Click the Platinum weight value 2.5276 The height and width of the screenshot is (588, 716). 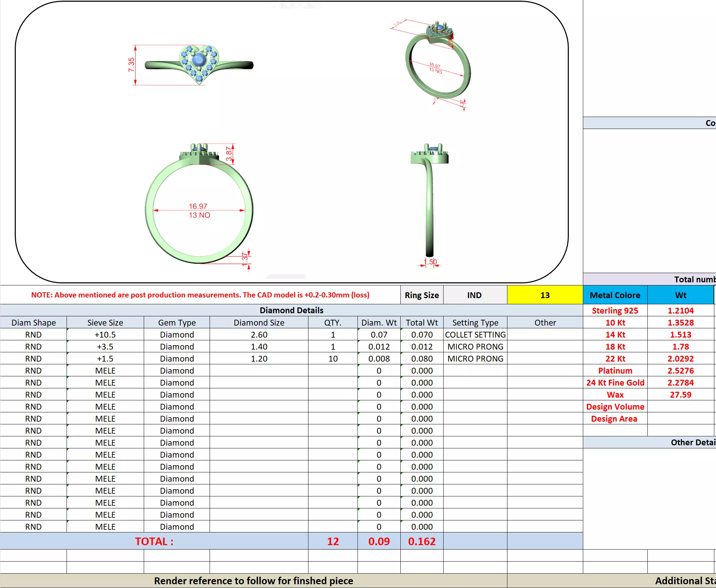(680, 371)
